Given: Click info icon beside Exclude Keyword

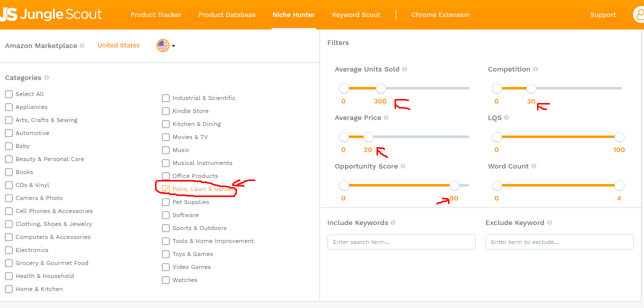Looking at the screenshot, I should point(549,223).
